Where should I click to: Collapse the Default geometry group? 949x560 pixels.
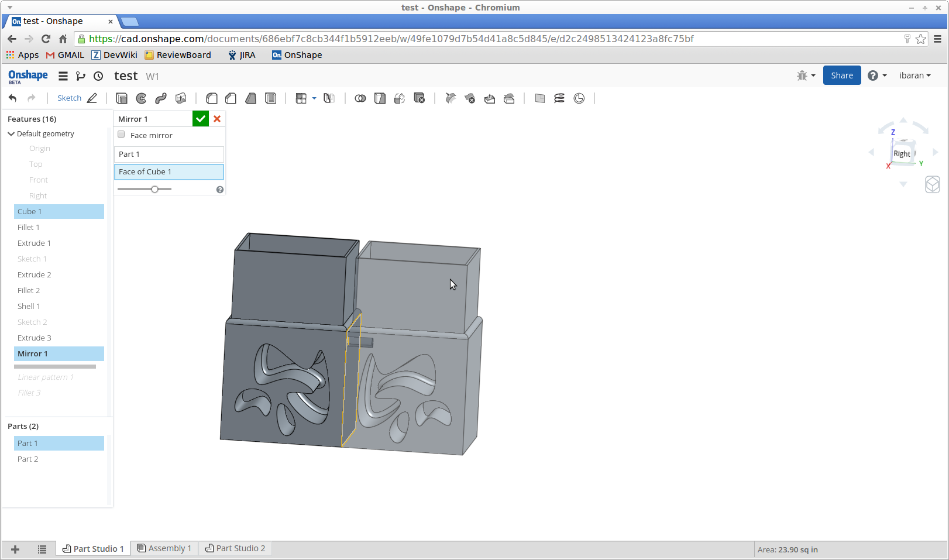tap(11, 134)
